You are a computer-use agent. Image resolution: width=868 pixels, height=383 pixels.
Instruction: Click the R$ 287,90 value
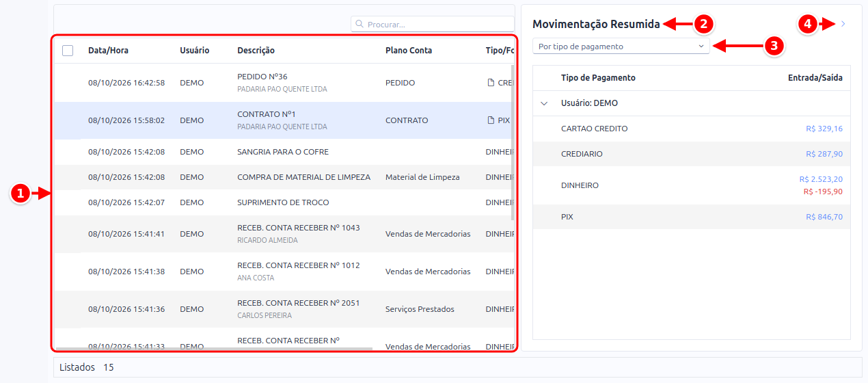coord(824,154)
